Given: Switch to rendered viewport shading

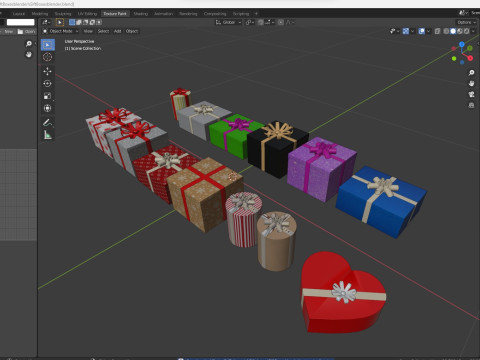Looking at the screenshot, I should point(467,31).
